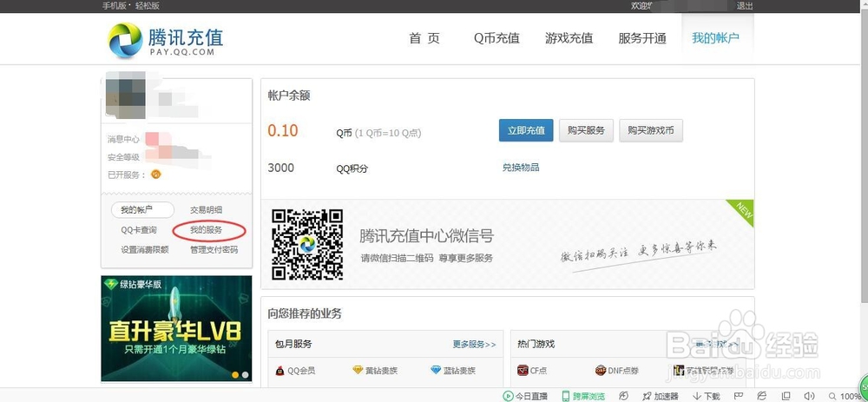Click the page vertical scrollbar
Screen dimensions: 868x402
[865, 156]
